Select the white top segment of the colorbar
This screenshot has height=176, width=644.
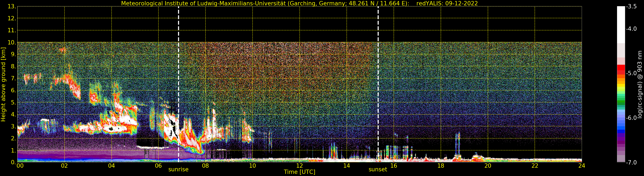click(x=621, y=25)
